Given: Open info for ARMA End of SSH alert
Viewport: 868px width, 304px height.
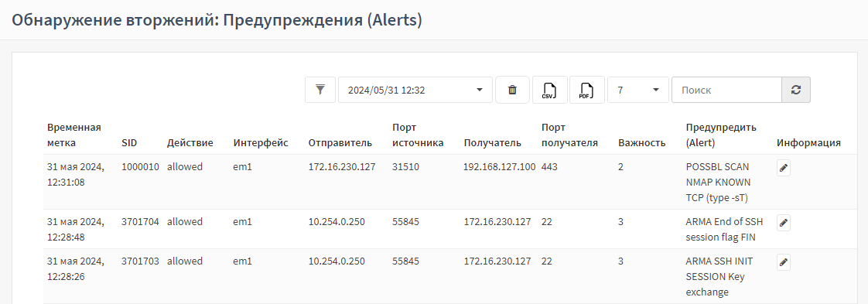Looking at the screenshot, I should click(x=784, y=223).
